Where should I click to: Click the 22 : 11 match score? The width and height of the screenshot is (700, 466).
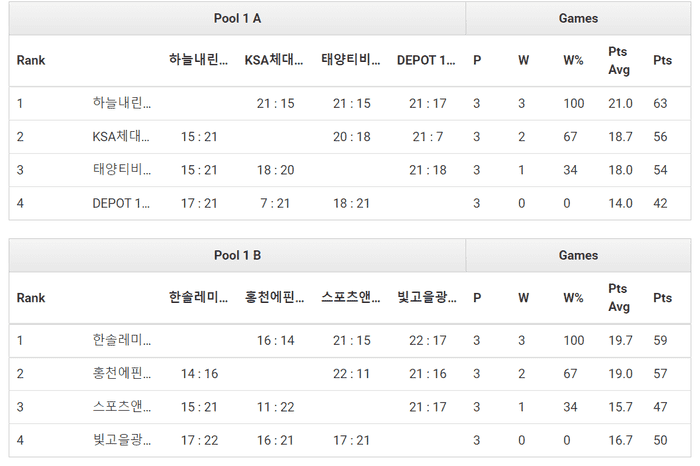click(351, 374)
